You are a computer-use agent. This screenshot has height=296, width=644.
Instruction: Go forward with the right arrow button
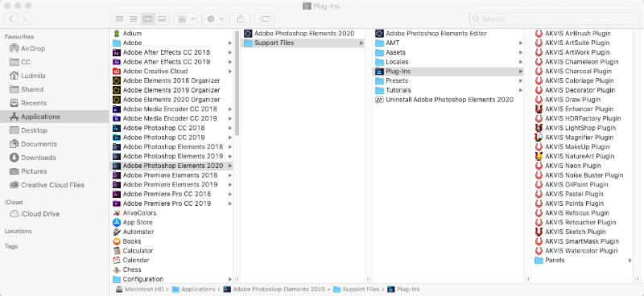(x=24, y=18)
